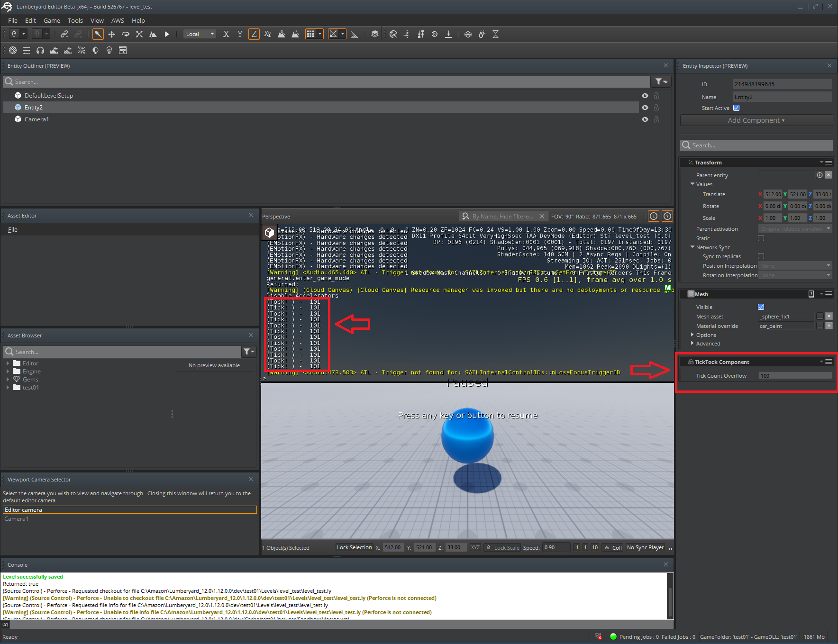Expand the Gems folder tree item
838x644 pixels.
tap(8, 380)
